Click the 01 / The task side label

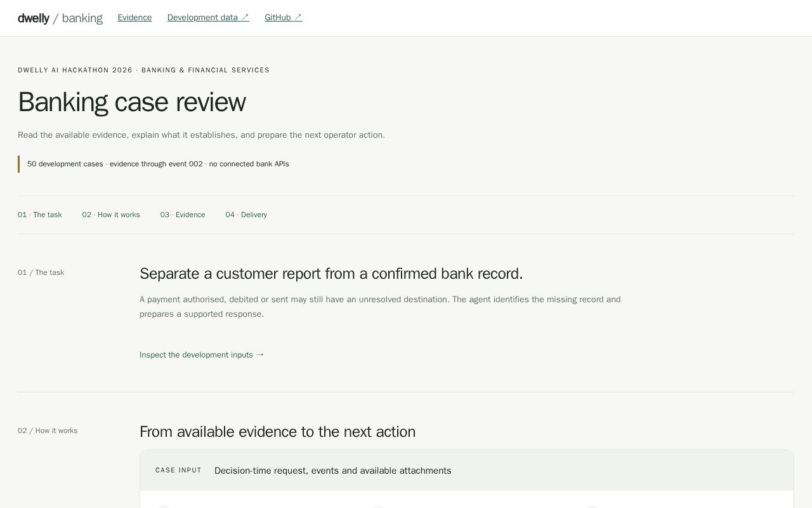pos(41,272)
